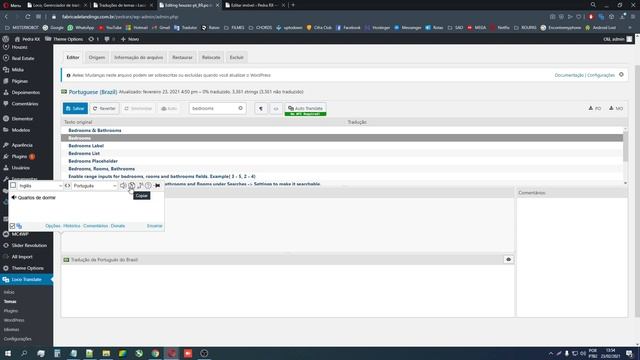
Task: Open help icon in translator popup
Action: pos(148,186)
